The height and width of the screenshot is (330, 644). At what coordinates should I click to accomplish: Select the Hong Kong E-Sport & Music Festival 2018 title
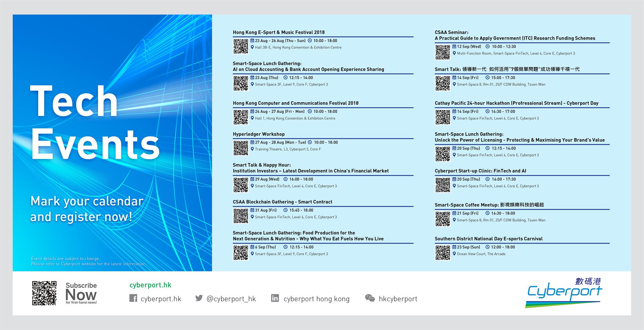point(279,32)
